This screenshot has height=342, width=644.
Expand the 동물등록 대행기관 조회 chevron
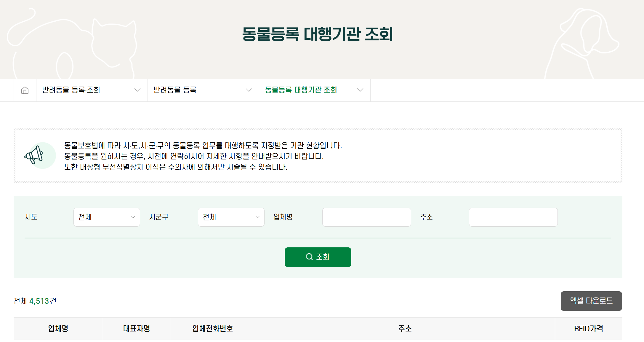click(360, 90)
